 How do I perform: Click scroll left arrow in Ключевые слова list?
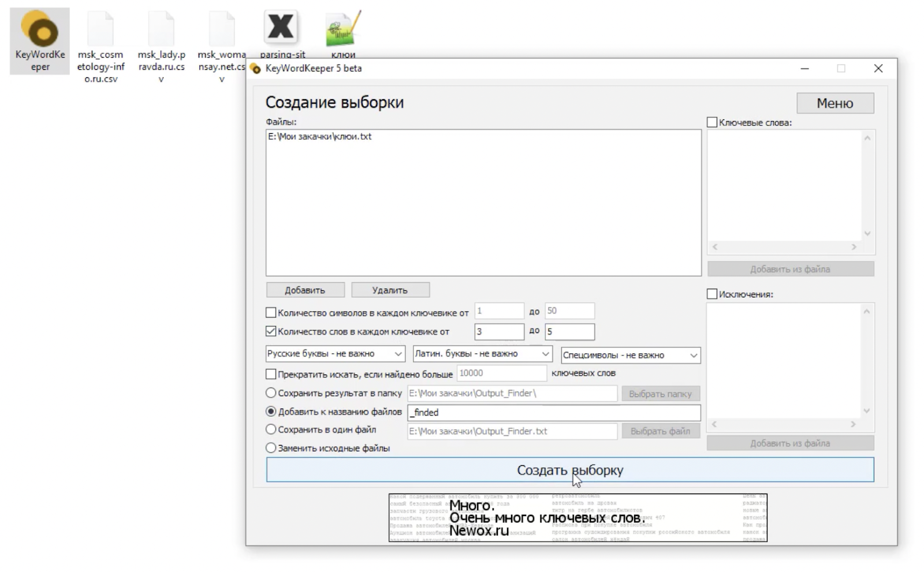(x=715, y=247)
